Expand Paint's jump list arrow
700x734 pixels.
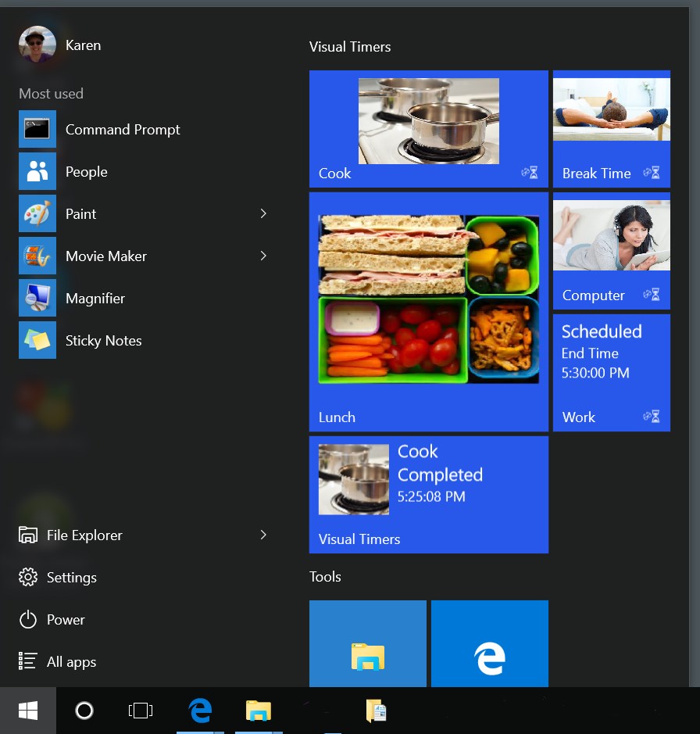(x=263, y=213)
